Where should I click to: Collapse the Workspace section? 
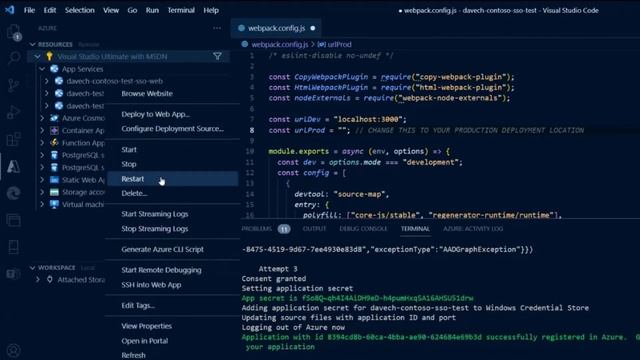point(32,268)
